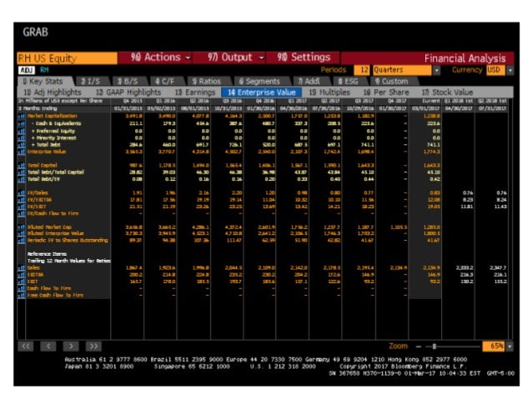Switch to the B/S tab
Screen dimensions: 532x399
click(128, 82)
